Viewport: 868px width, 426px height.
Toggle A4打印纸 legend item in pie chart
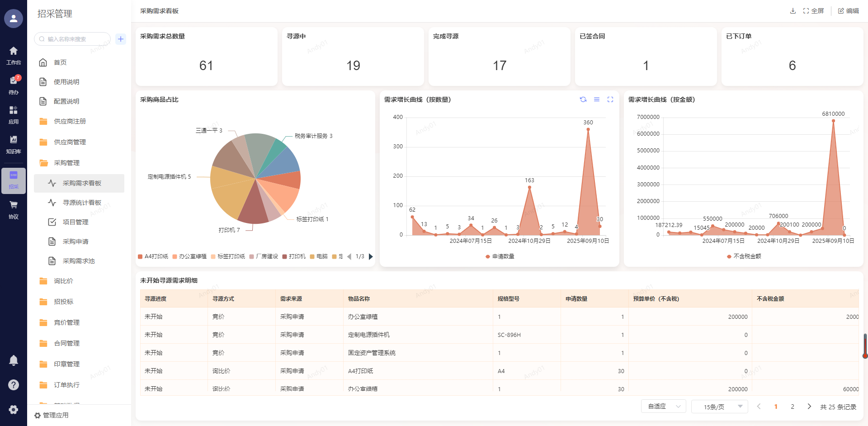click(x=153, y=256)
